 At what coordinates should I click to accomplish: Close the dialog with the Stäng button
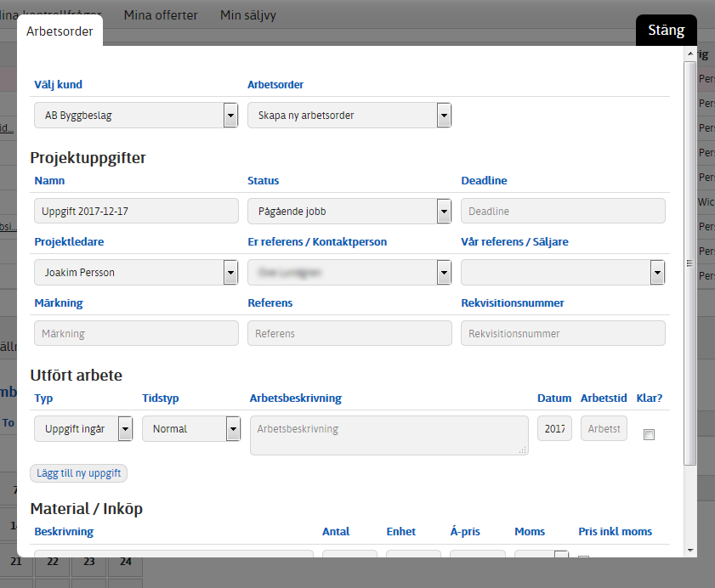point(666,31)
